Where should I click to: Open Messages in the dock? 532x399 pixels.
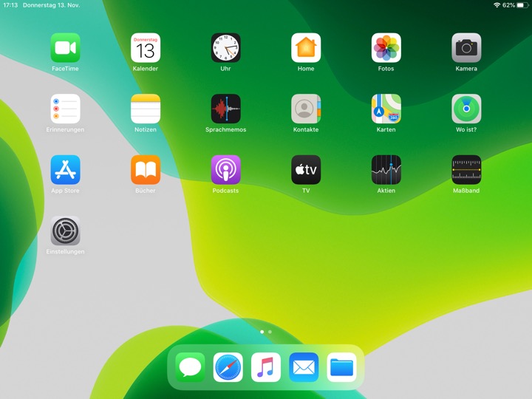(x=190, y=367)
